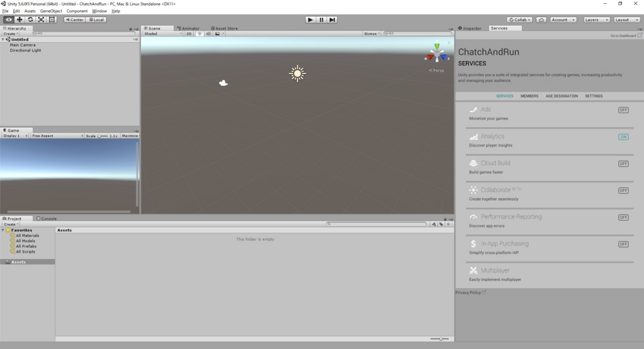Click the Play button
Screen dimensions: 644x349
point(311,19)
